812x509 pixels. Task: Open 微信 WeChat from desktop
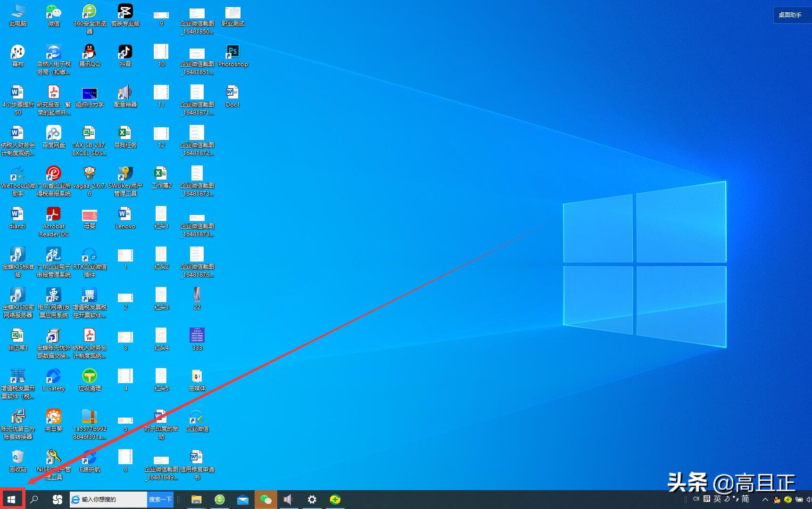click(x=53, y=12)
